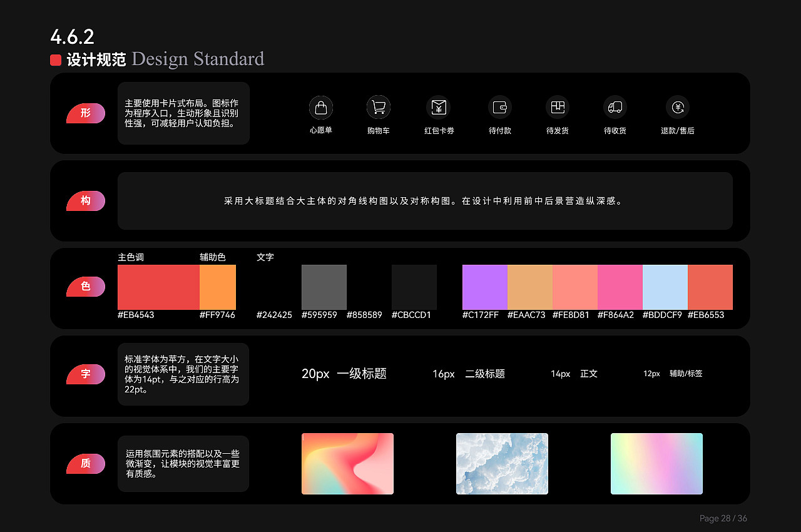Pick the orange #FF9746 auxiliary swatch
Image resolution: width=801 pixels, height=532 pixels.
[x=218, y=287]
